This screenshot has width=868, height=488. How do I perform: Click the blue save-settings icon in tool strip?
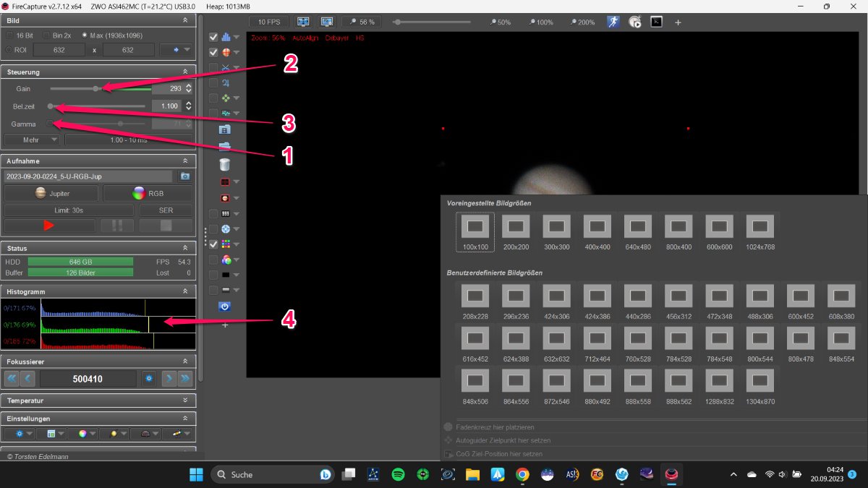coord(224,129)
